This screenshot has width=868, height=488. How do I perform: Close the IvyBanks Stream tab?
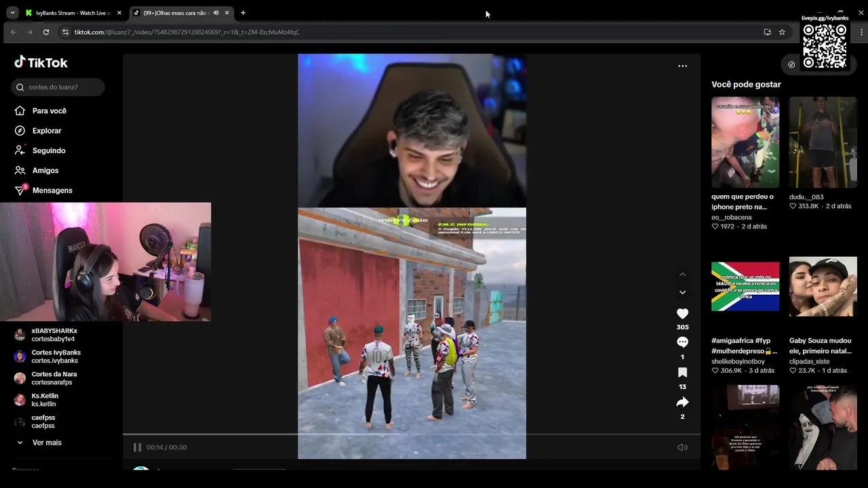pos(119,13)
